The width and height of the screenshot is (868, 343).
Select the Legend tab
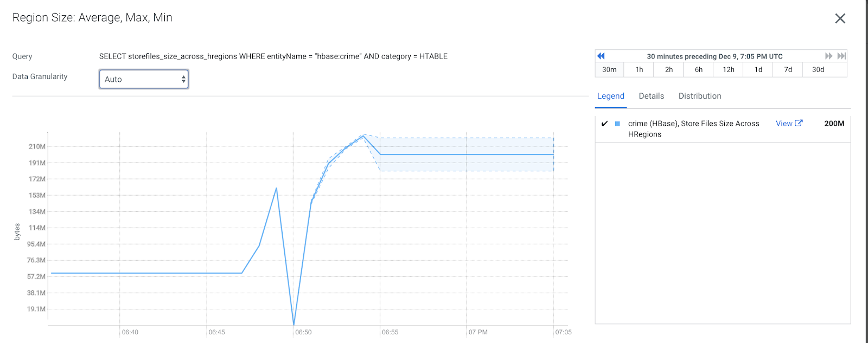(x=611, y=96)
